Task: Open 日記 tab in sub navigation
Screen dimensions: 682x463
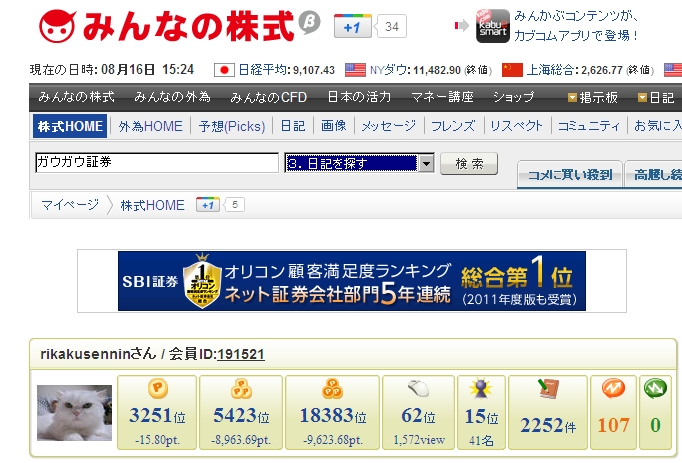Action: tap(293, 126)
